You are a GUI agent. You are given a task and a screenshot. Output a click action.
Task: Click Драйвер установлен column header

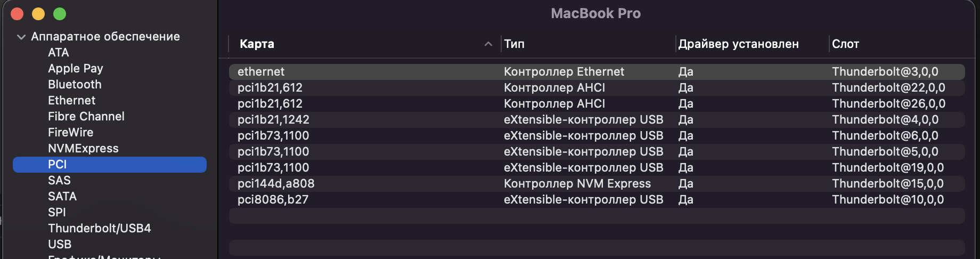738,44
